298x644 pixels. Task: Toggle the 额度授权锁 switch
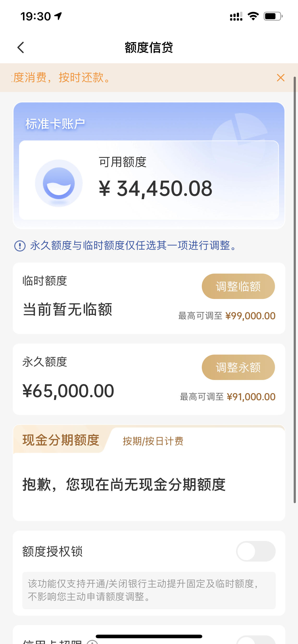(256, 551)
